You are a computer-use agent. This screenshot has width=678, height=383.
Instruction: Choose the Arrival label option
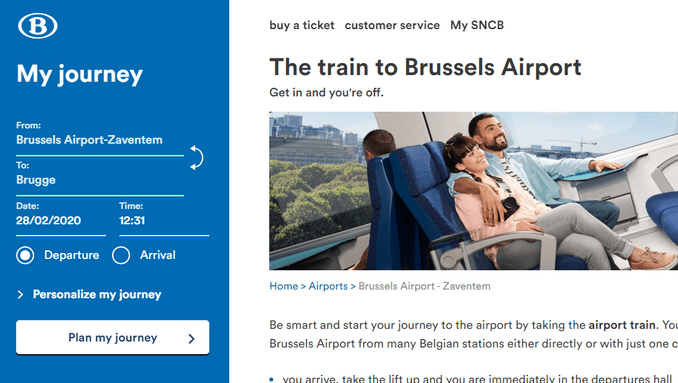pos(157,255)
